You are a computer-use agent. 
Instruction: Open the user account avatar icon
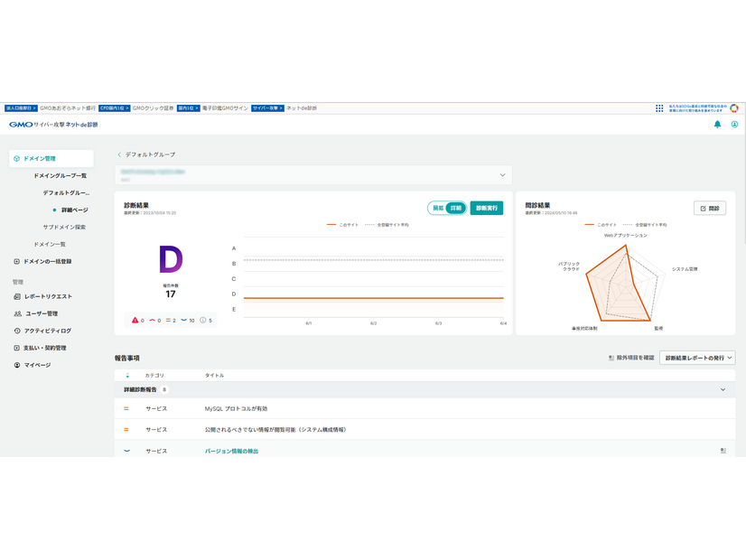coord(734,125)
